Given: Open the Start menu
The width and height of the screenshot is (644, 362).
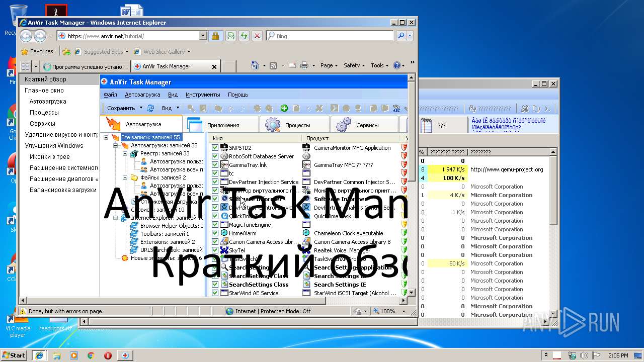Looking at the screenshot, I should tap(14, 355).
